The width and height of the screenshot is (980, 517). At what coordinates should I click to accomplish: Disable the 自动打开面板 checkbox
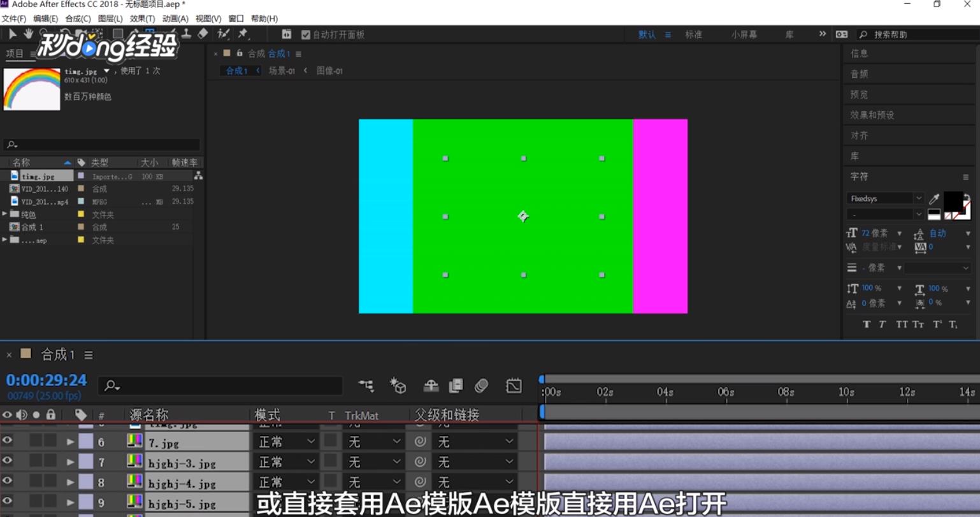(306, 34)
